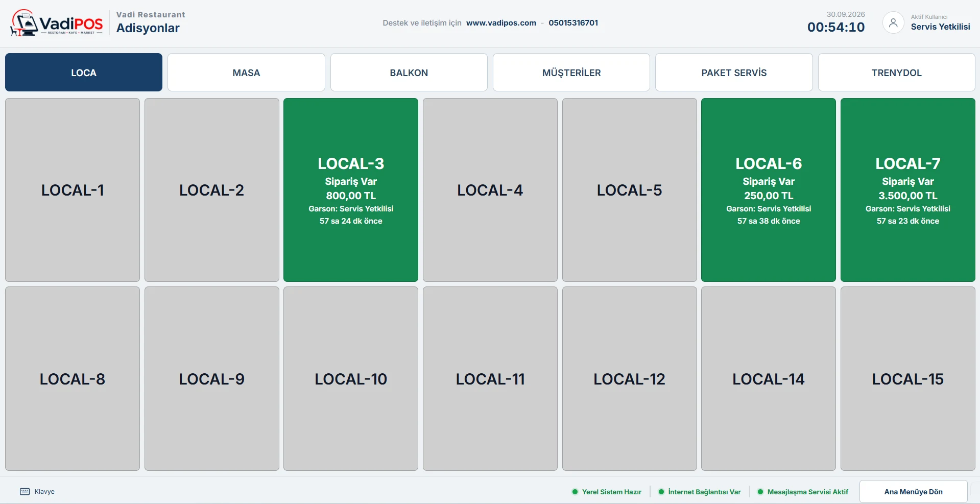
Task: Click the active user avatar icon
Action: 893,23
